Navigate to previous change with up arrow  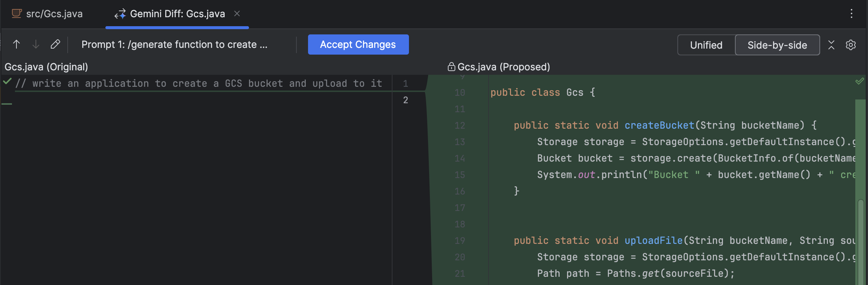point(16,44)
